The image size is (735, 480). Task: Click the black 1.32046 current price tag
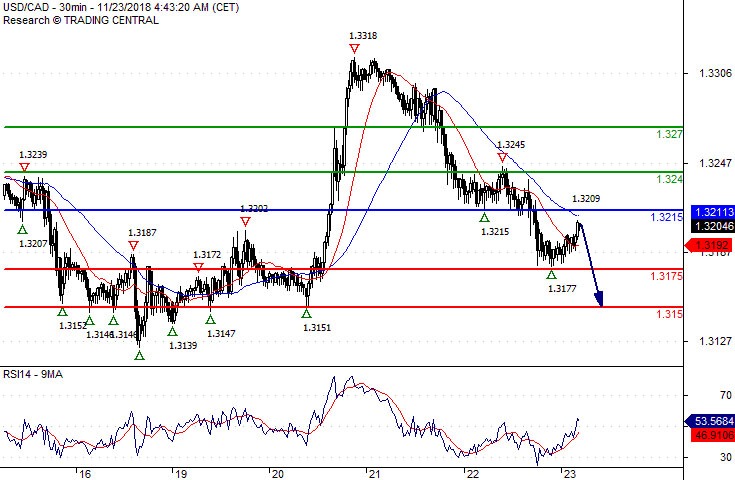coord(713,226)
